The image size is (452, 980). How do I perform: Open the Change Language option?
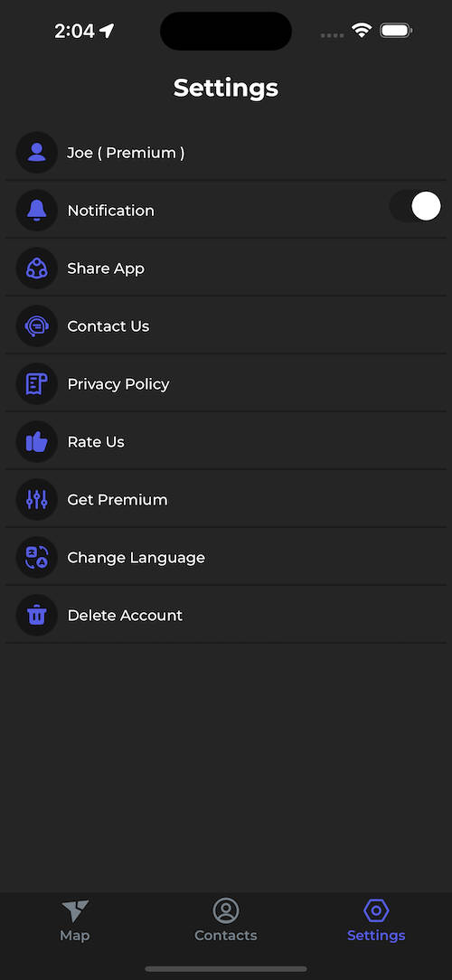(226, 558)
